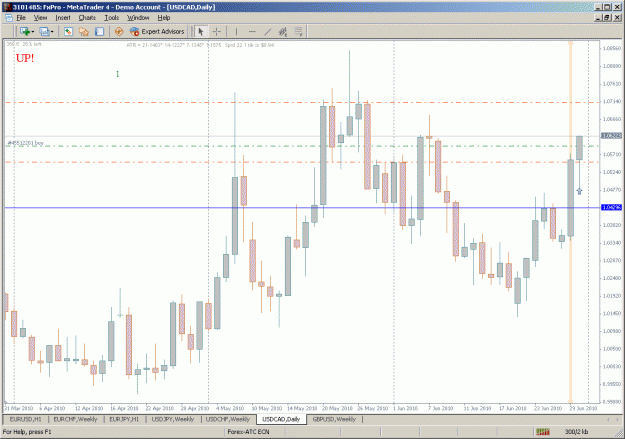Screen dimensions: 625x439
Task: Select the lower orange dashed level line
Action: click(302, 162)
